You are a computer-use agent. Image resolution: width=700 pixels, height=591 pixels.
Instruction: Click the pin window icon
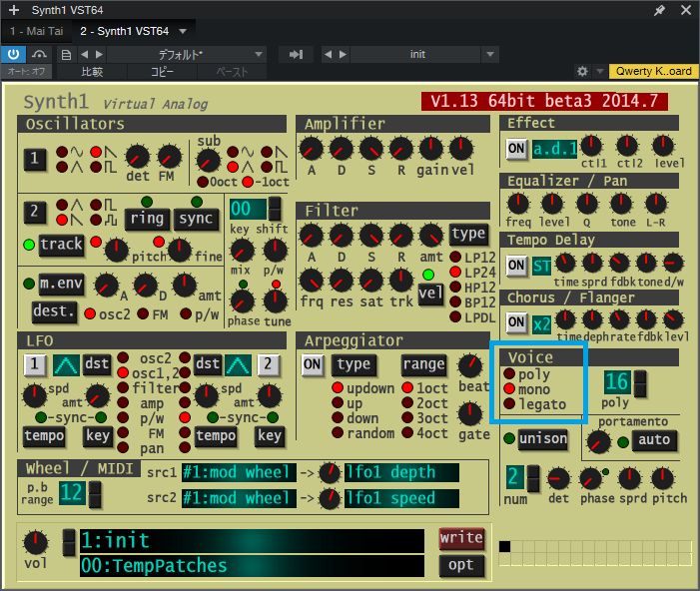tap(659, 10)
